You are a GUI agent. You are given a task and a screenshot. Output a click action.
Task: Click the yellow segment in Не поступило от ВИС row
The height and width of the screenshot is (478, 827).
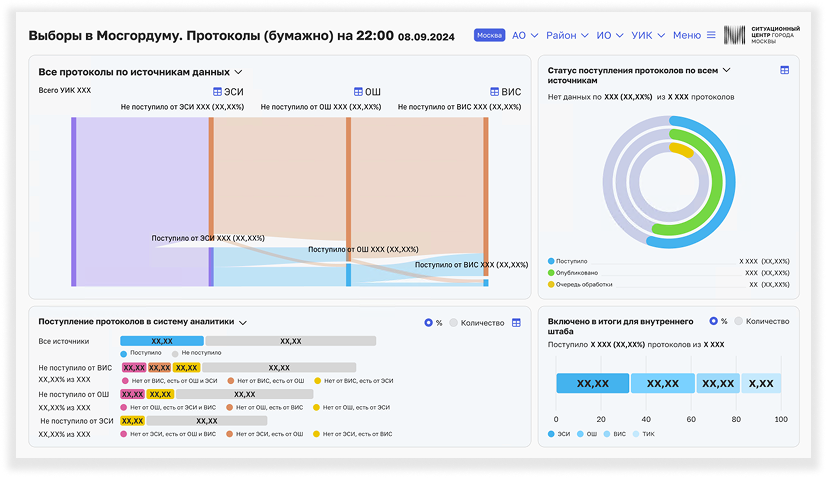tap(186, 368)
